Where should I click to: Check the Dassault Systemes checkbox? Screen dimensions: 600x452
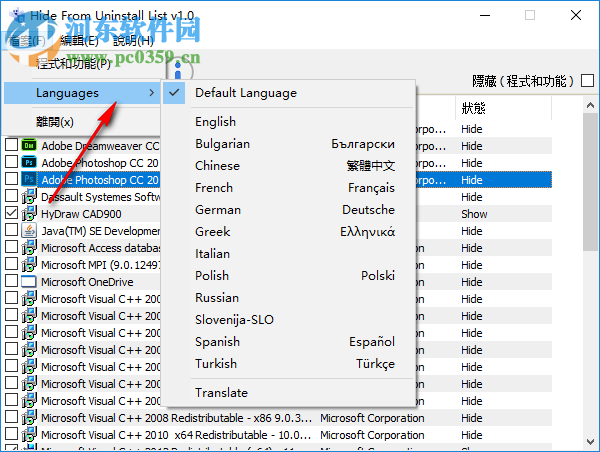coord(11,196)
